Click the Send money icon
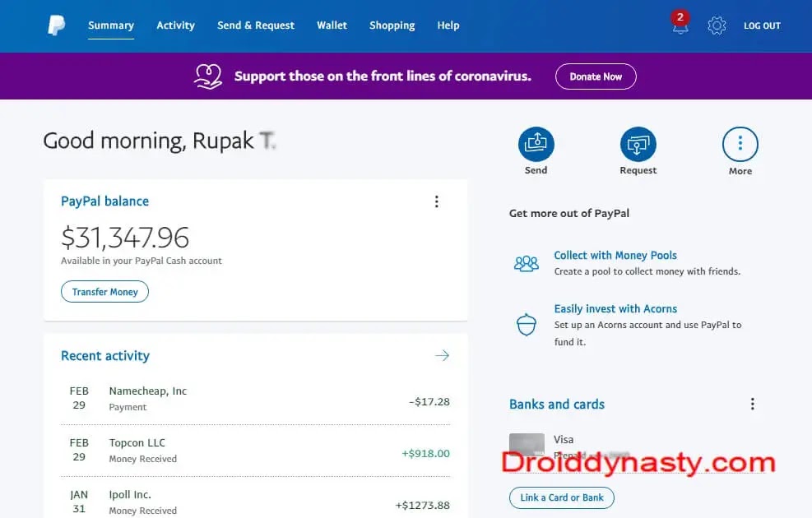 click(x=536, y=144)
